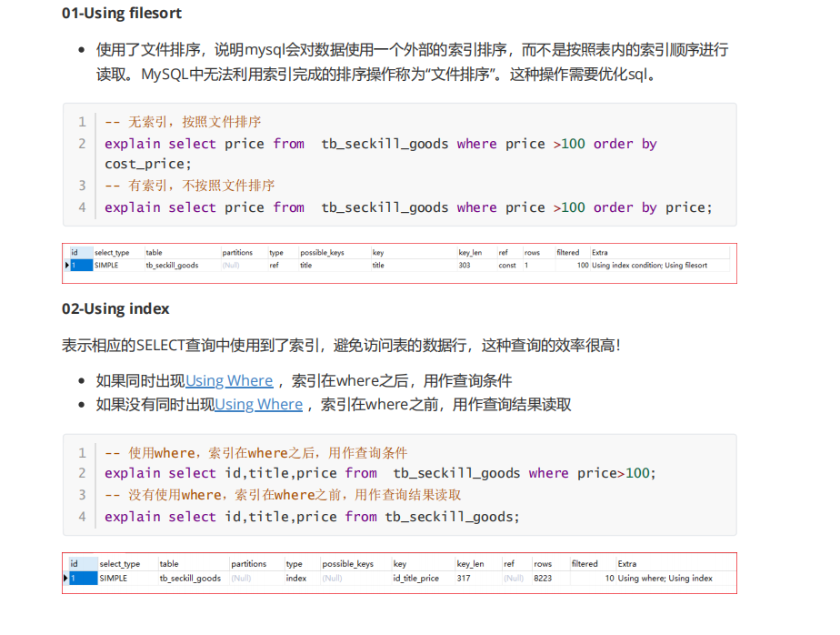Viewport: 840px width, 635px height.
Task: Click the comment '-- 有索引，不按照文件排序'
Action: point(190,186)
